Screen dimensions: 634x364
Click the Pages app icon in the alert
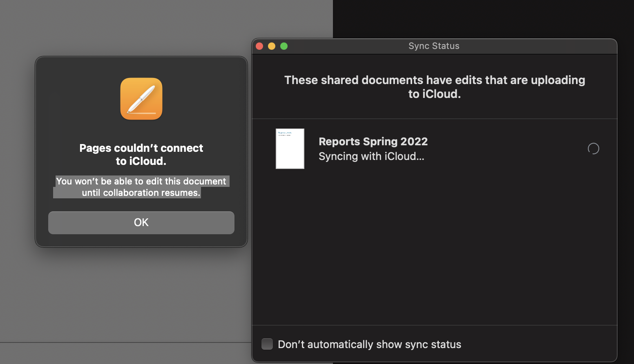[141, 99]
